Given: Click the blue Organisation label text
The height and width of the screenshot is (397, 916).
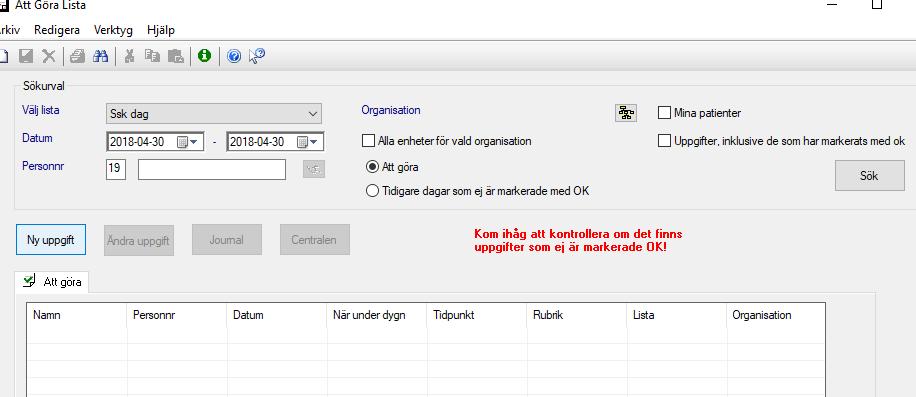Looking at the screenshot, I should [x=391, y=110].
